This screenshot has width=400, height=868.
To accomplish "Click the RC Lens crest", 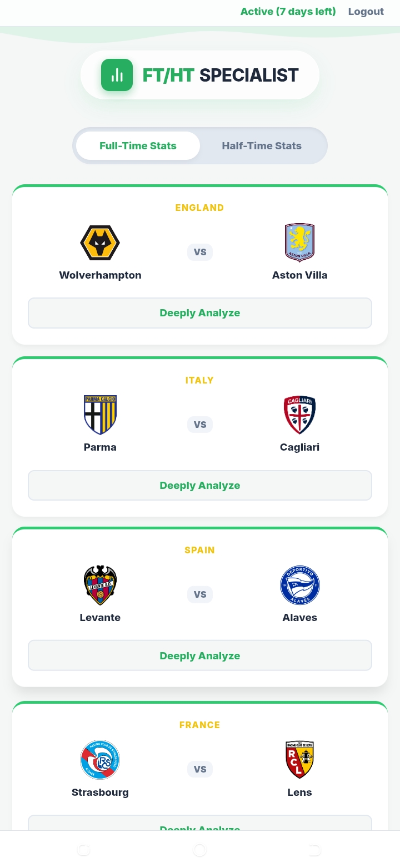I will click(x=299, y=760).
